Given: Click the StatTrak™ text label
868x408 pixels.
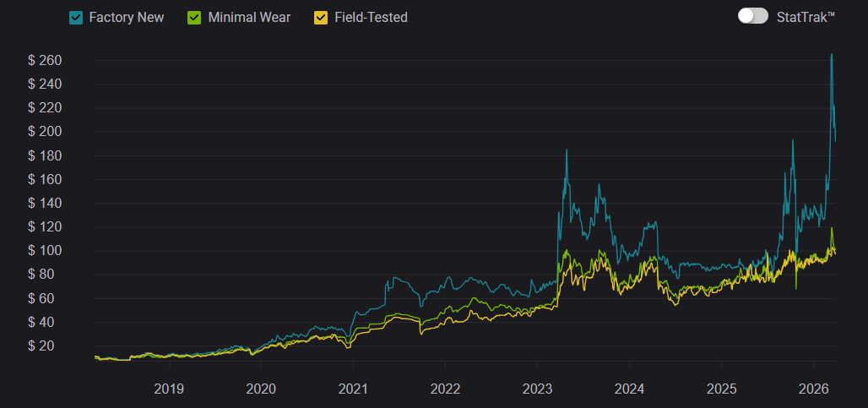Looking at the screenshot, I should pyautogui.click(x=806, y=16).
